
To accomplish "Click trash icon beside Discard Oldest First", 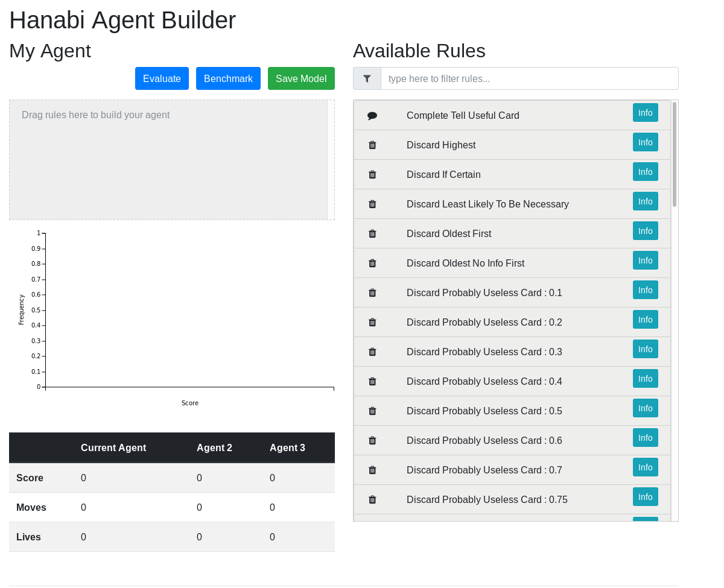I will [372, 233].
